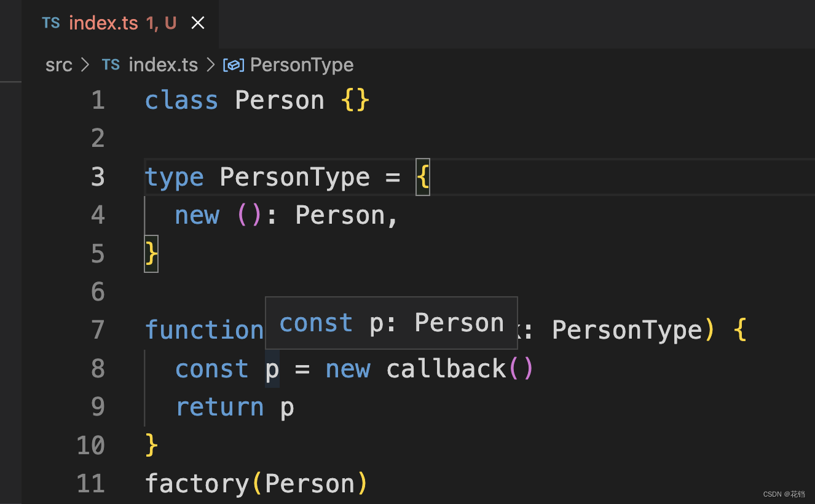Image resolution: width=815 pixels, height=504 pixels.
Task: Click line number 11 in the gutter
Action: pyautogui.click(x=91, y=484)
